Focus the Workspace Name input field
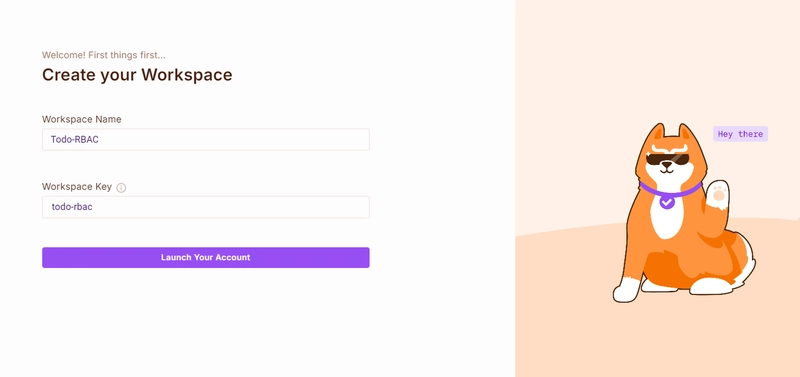Viewport: 800px width, 377px height. pos(206,139)
